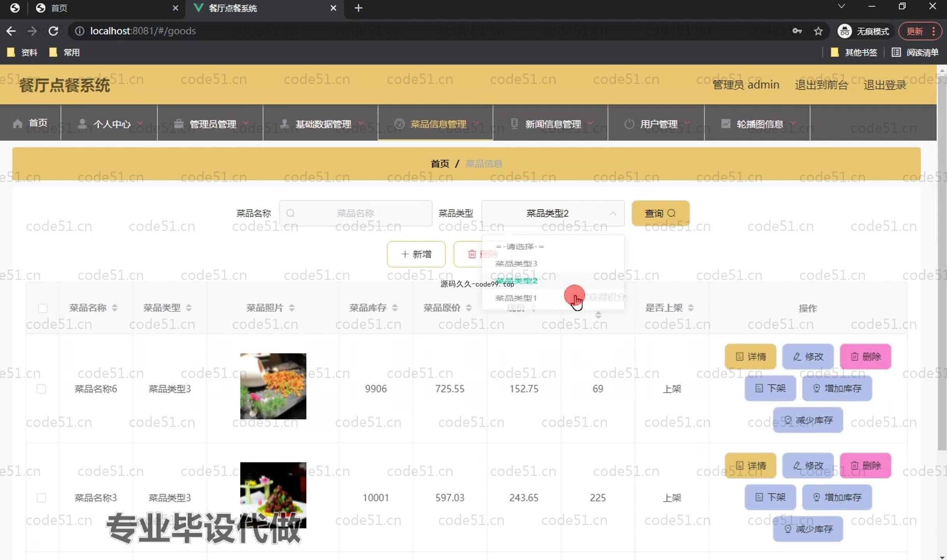Click the 管理员管理 briefcase icon
Viewport: 947px width, 560px height.
pos(179,124)
